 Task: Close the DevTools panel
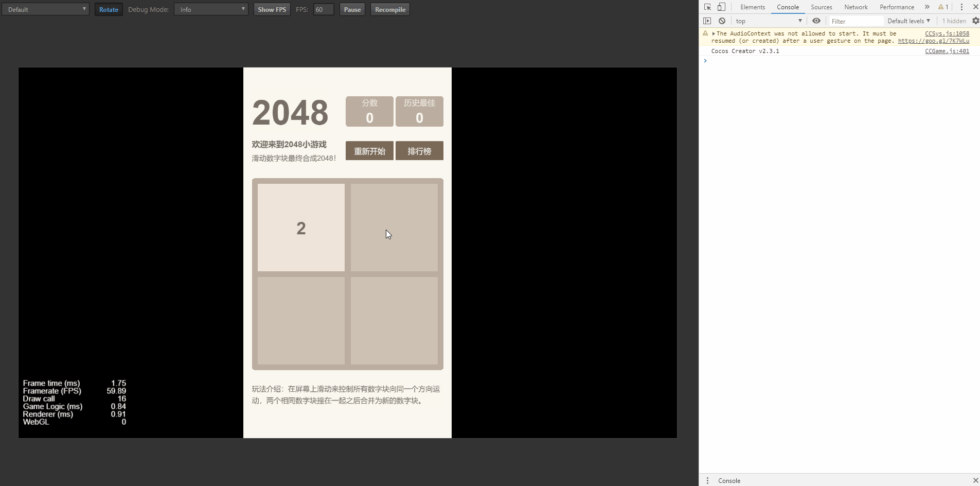coord(975,7)
